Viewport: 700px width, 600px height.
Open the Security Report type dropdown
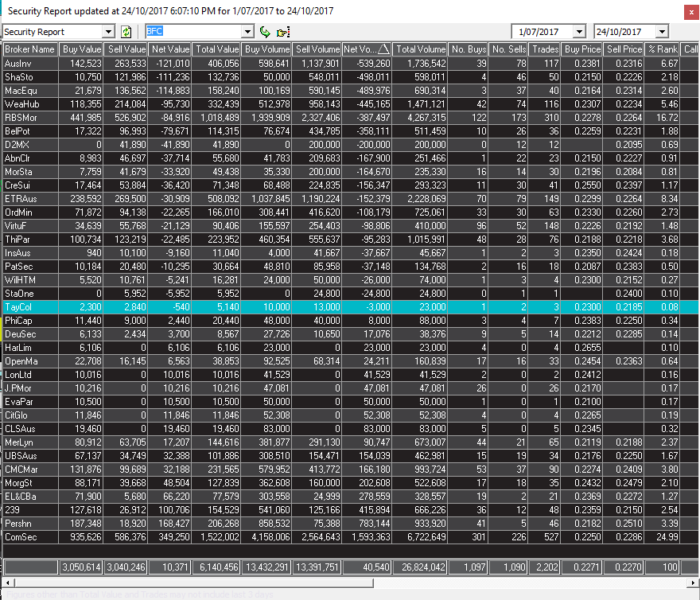pos(108,32)
